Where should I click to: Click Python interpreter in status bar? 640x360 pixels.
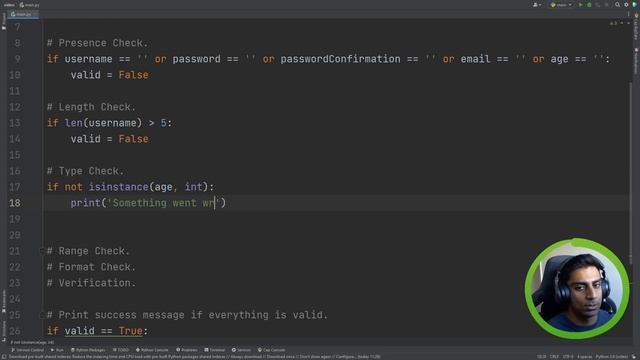click(612, 357)
